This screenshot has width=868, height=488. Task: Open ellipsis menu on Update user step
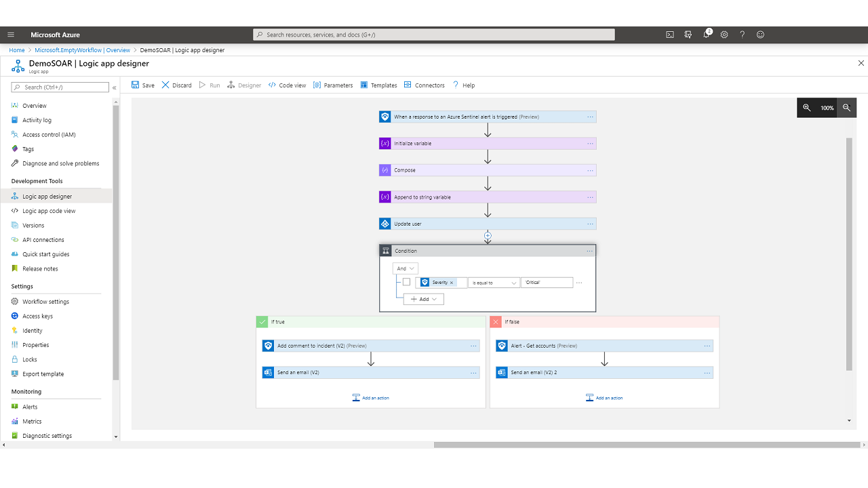[590, 224]
